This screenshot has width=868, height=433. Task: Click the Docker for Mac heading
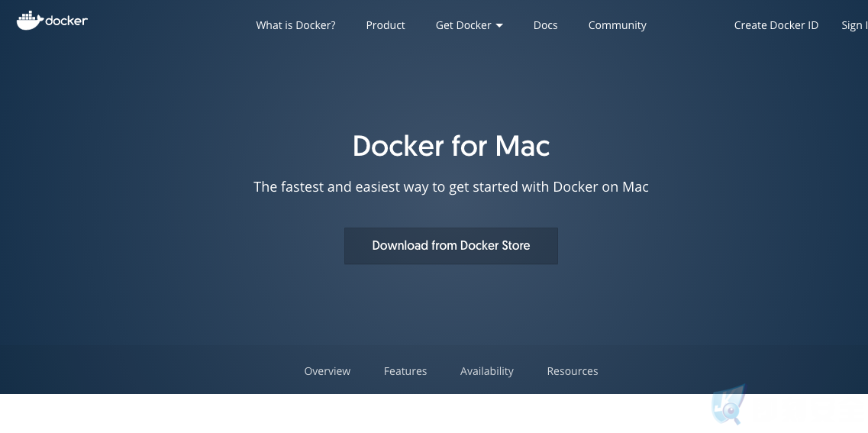(x=451, y=146)
